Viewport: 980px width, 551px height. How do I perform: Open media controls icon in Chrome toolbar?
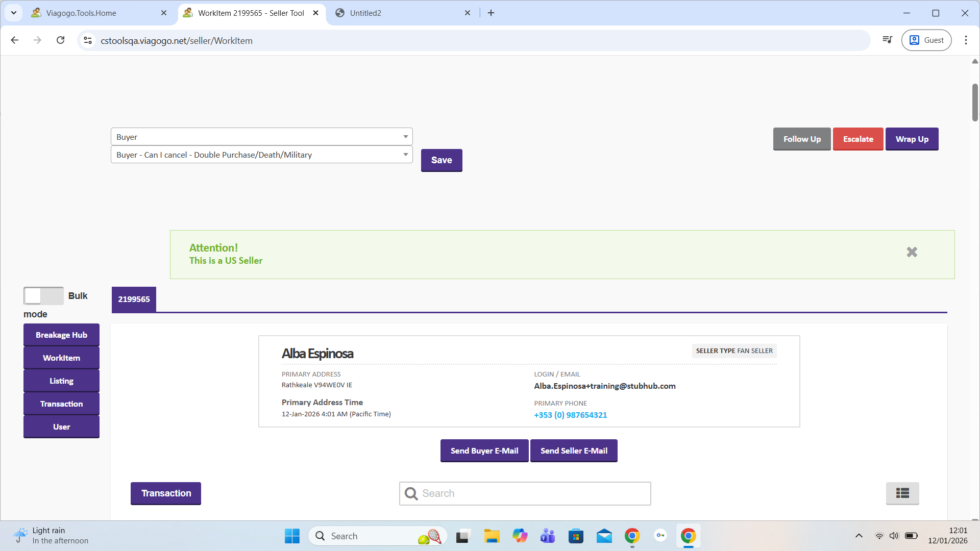coord(887,40)
